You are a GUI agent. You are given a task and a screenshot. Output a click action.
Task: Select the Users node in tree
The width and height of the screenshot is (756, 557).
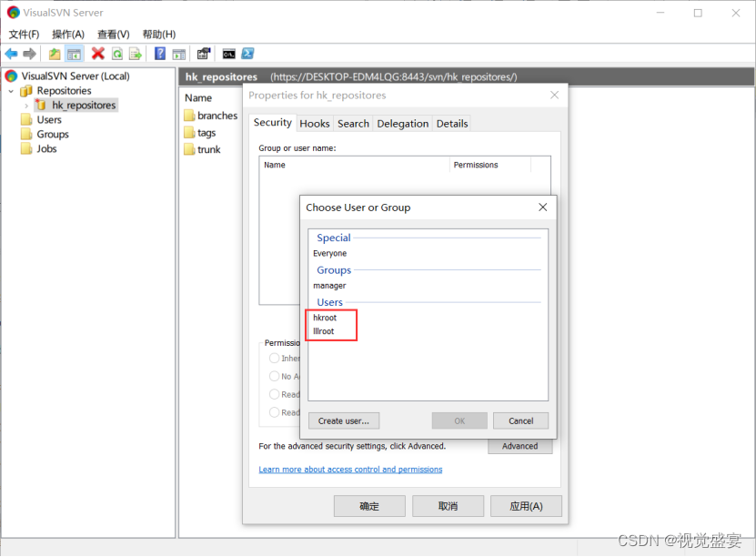[x=49, y=119]
